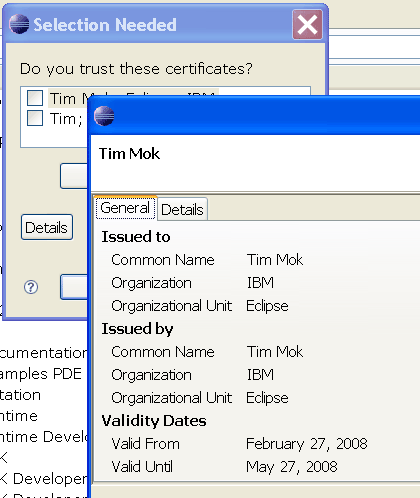Close the Selection Needed dialog
420x498 pixels.
307,25
